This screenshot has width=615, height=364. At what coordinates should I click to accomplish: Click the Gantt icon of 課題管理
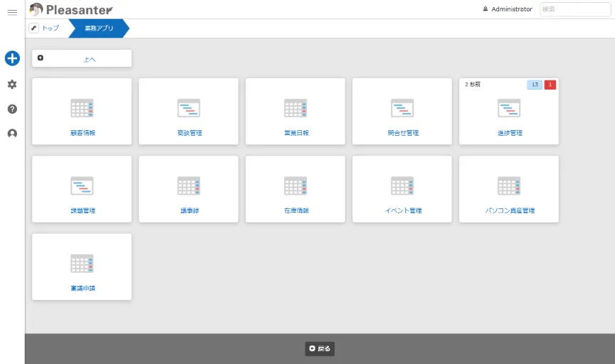point(82,186)
